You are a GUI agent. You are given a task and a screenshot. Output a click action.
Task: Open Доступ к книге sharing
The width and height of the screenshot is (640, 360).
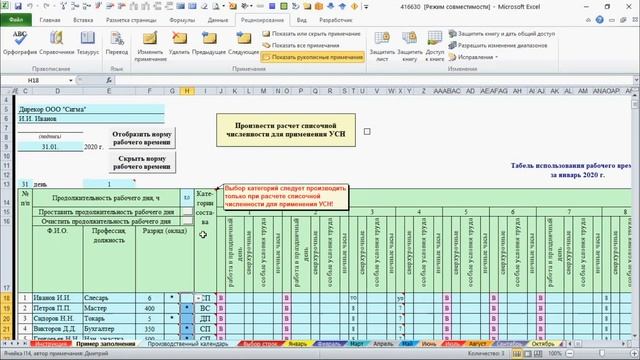[434, 46]
